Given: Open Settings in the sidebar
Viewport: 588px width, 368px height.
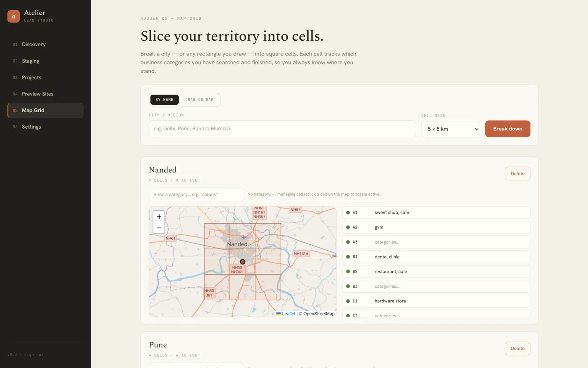Looking at the screenshot, I should [45, 127].
